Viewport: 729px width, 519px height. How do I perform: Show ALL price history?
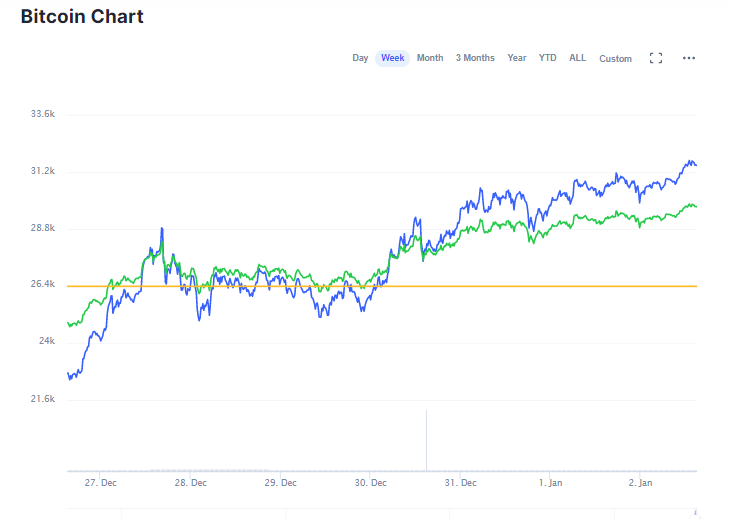[577, 58]
